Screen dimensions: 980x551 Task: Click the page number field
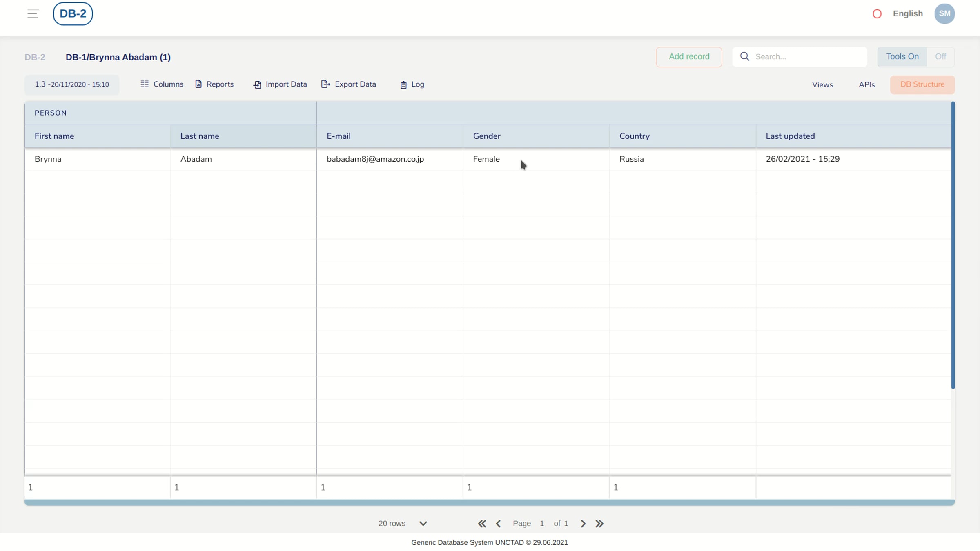[542, 524]
